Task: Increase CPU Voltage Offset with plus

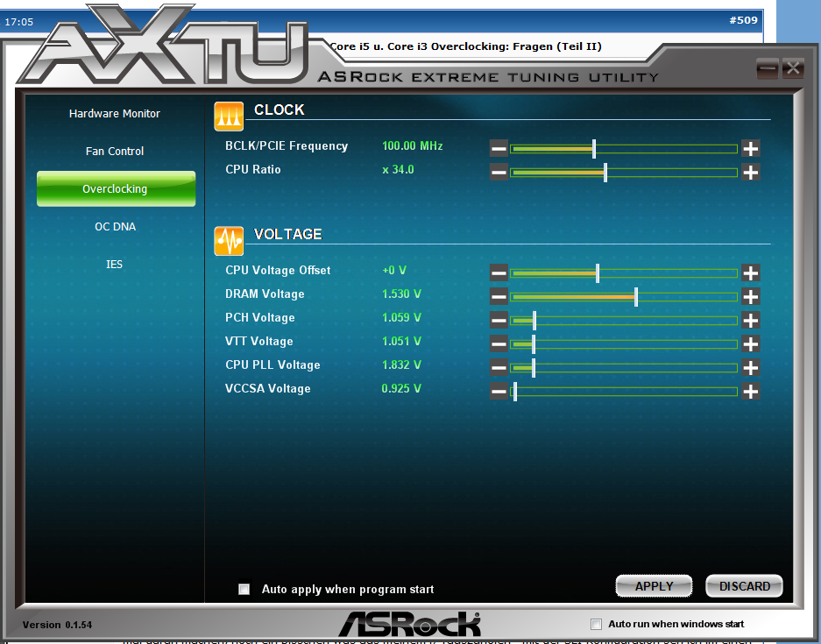Action: pos(751,272)
